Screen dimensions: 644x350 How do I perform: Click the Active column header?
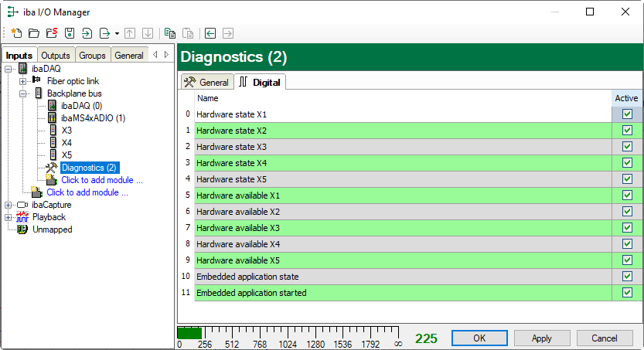tap(626, 98)
